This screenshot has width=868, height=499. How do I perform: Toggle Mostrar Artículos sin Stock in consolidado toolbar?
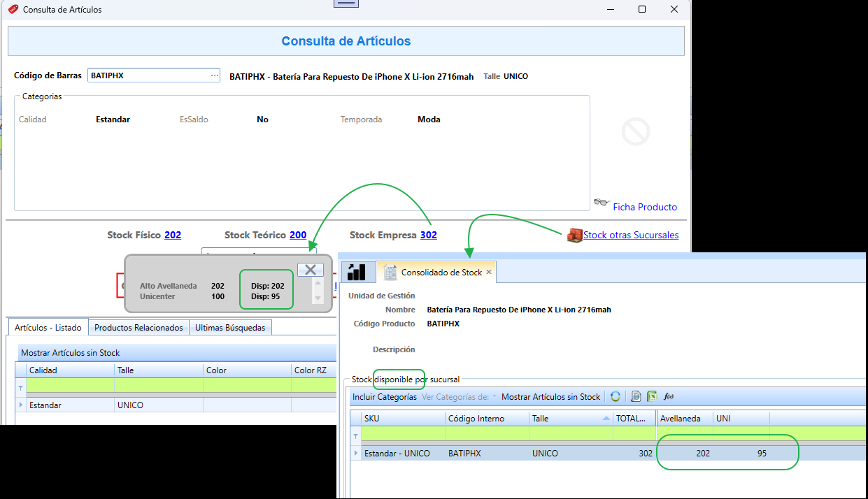[x=550, y=396]
